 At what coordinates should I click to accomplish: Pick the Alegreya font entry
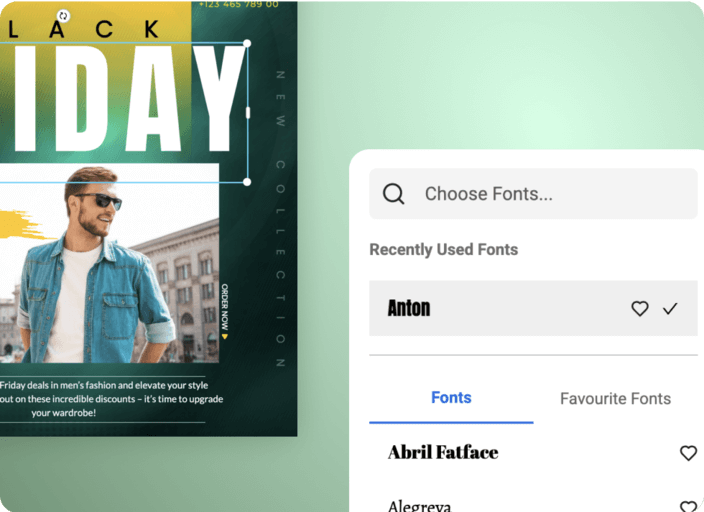(x=419, y=506)
